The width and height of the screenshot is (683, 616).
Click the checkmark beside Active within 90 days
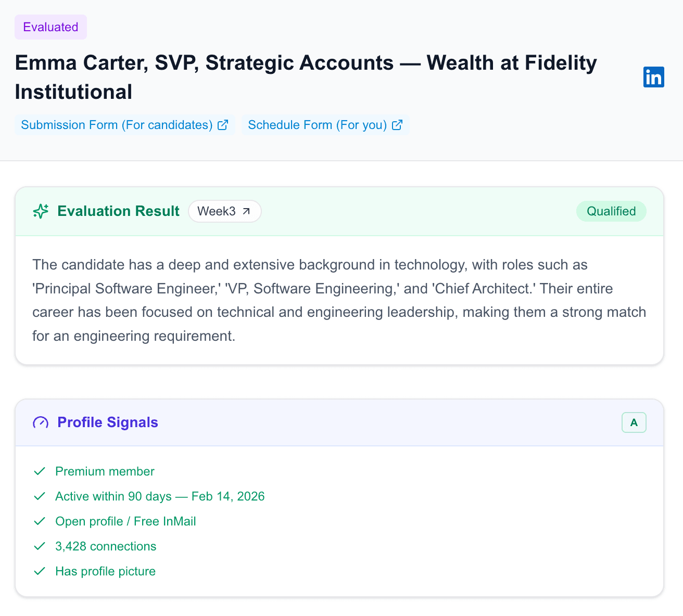click(40, 496)
